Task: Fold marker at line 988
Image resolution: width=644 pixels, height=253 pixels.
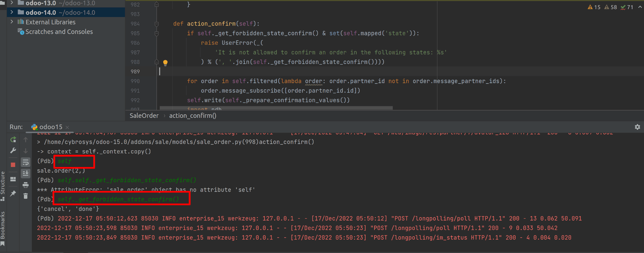Action: (x=157, y=62)
